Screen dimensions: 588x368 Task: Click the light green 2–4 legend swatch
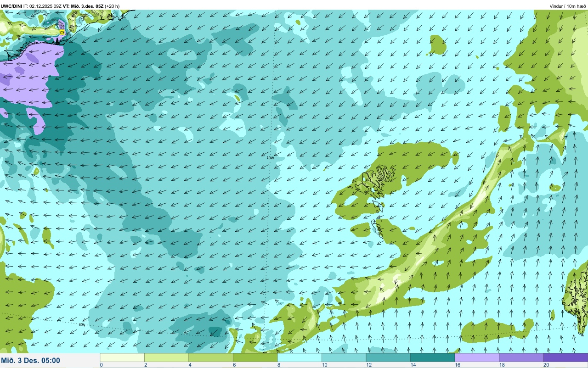166,357
